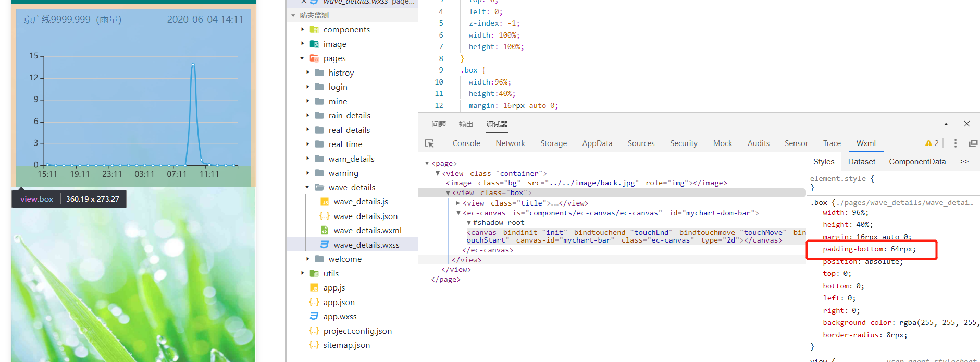The height and width of the screenshot is (362, 980).
Task: Collapse the #shadow-root node
Action: pos(468,223)
